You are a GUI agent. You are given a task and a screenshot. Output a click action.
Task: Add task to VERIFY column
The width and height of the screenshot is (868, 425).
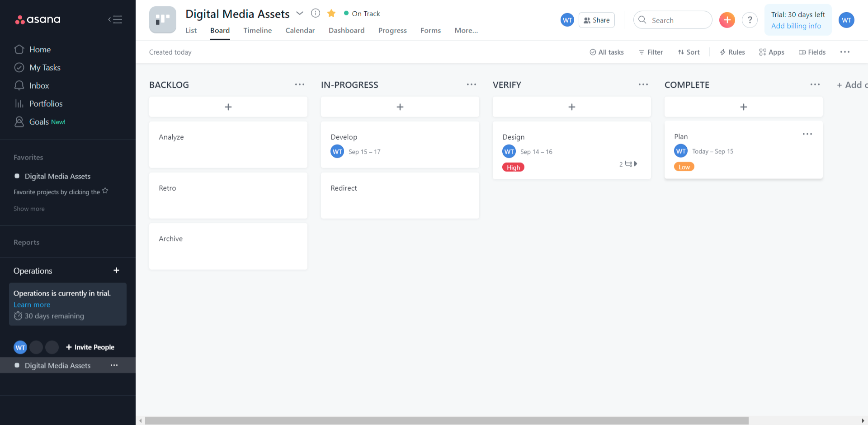572,107
